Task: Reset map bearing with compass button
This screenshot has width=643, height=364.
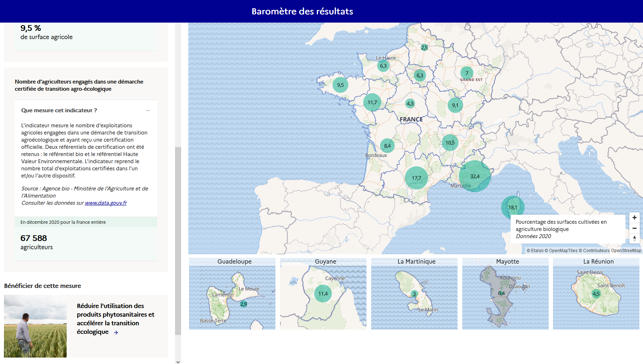Action: [634, 238]
